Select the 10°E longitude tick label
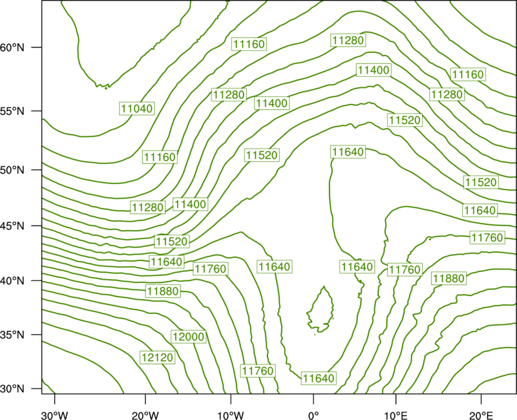517x420 pixels. 396,415
